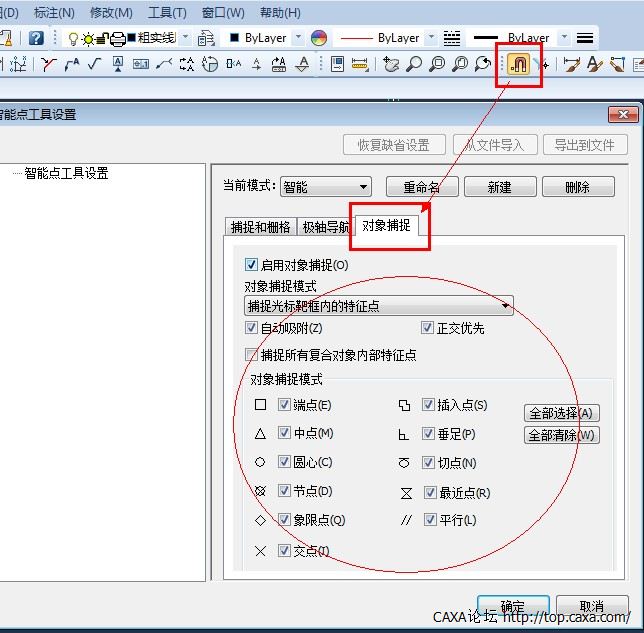Expand the 粗实线 layer dropdown
The width and height of the screenshot is (644, 633).
[185, 37]
